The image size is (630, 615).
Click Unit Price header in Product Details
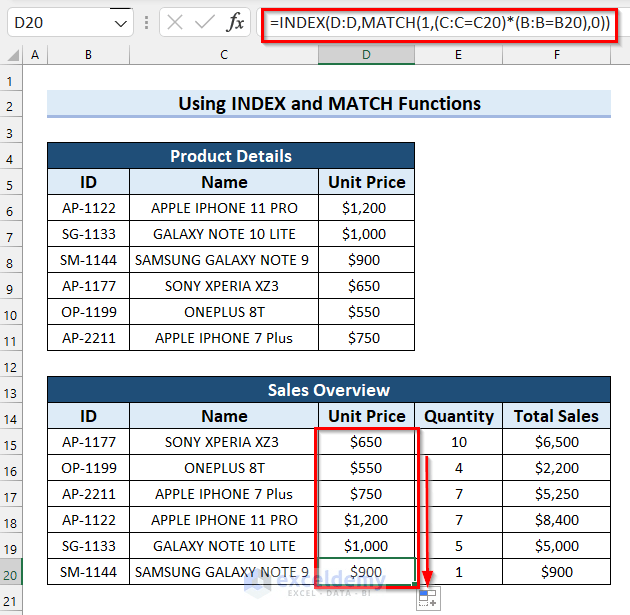(366, 182)
